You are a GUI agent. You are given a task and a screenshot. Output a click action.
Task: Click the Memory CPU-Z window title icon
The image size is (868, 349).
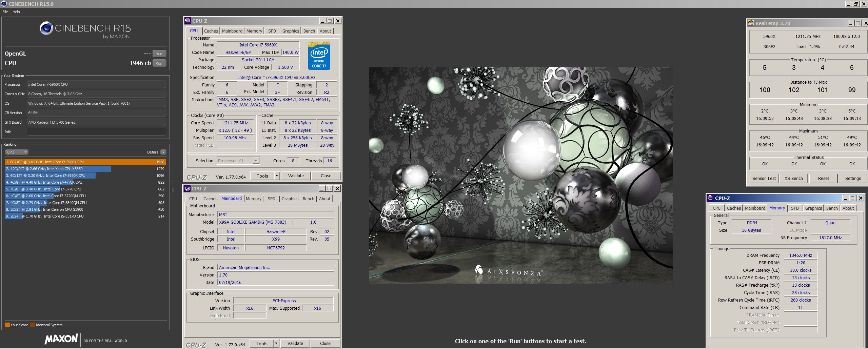tap(711, 198)
